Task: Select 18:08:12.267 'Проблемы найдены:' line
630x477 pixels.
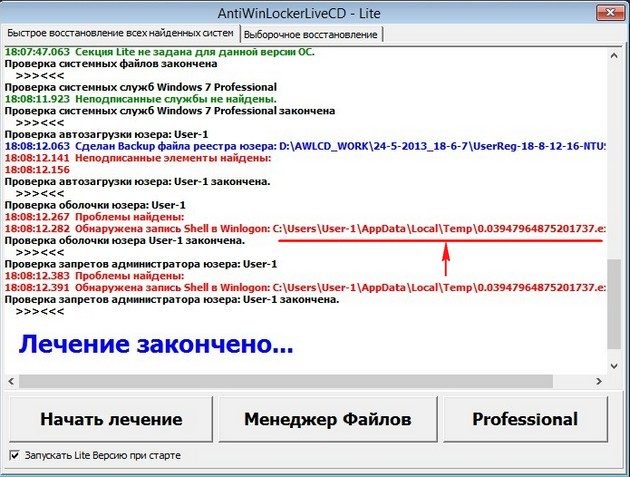Action: click(x=94, y=217)
